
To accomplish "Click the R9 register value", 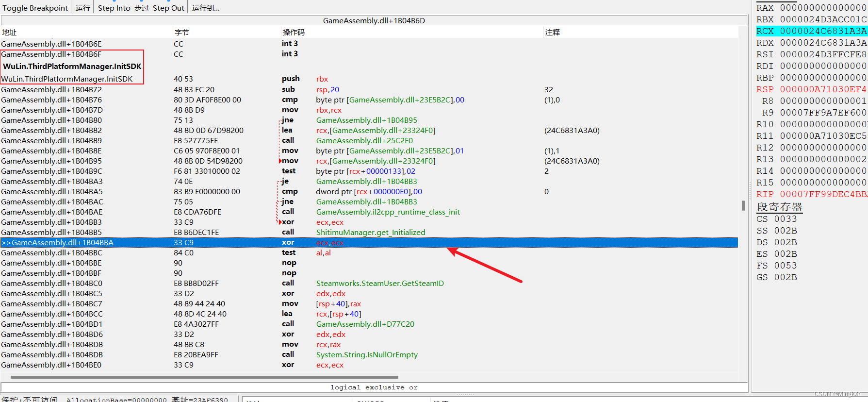I will [x=823, y=113].
